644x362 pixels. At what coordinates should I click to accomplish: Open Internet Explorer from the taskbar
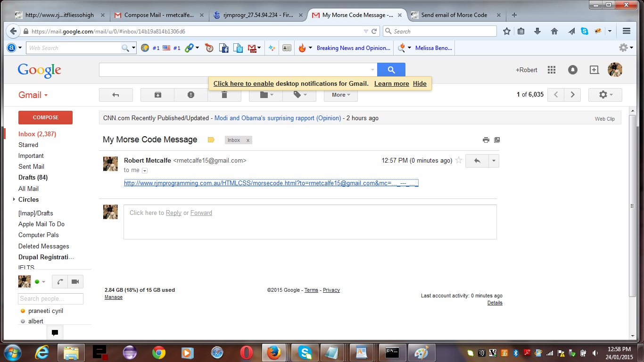coord(42,352)
